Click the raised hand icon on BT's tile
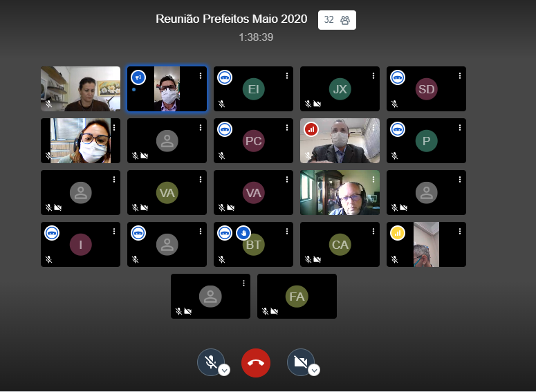 click(x=243, y=233)
